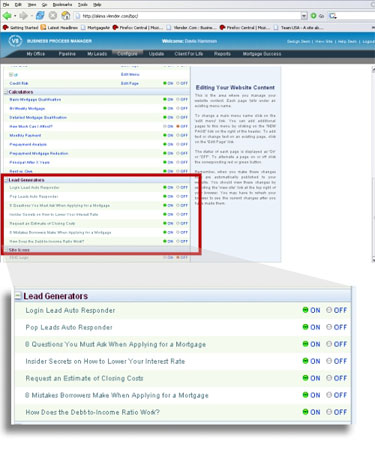The width and height of the screenshot is (375, 450).
Task: Collapse Lead Generators in the enlarged callout
Action: (18, 296)
